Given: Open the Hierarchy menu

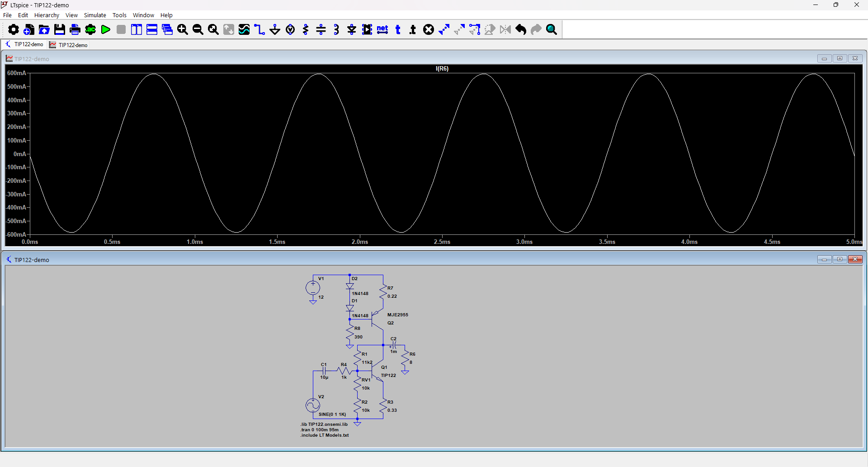Looking at the screenshot, I should 47,15.
